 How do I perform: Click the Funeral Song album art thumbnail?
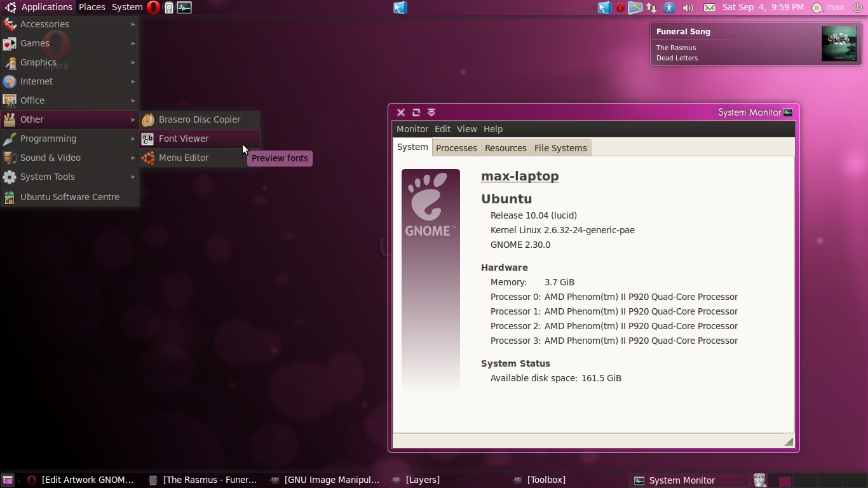(x=839, y=44)
